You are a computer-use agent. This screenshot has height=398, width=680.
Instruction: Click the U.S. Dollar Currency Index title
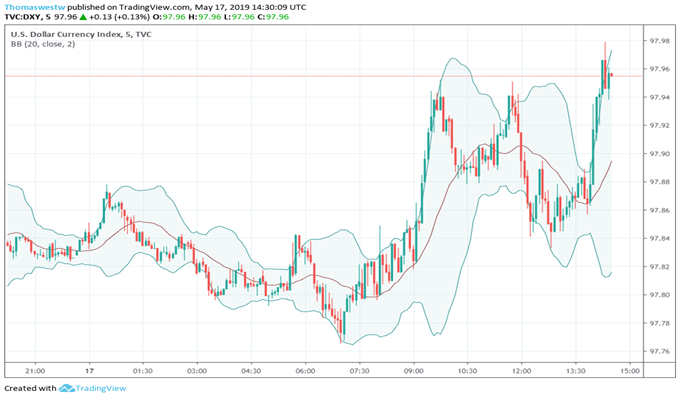66,34
